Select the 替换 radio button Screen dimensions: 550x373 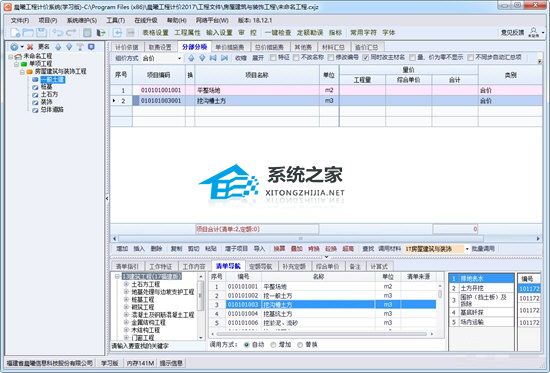coord(300,345)
